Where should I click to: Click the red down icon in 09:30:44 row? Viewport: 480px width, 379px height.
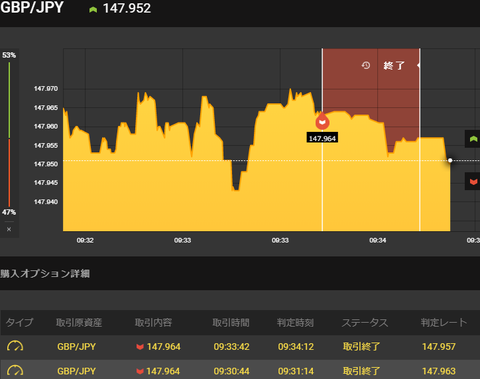(x=140, y=371)
